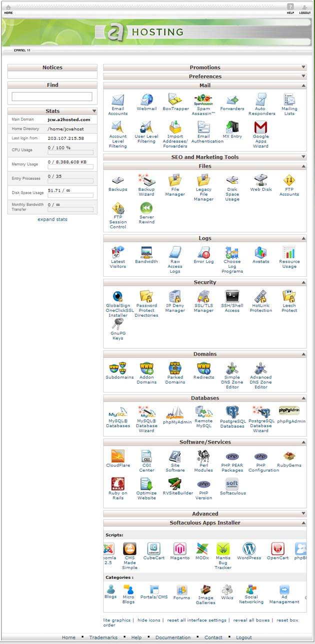Expand the Promotions section

pos(303,67)
